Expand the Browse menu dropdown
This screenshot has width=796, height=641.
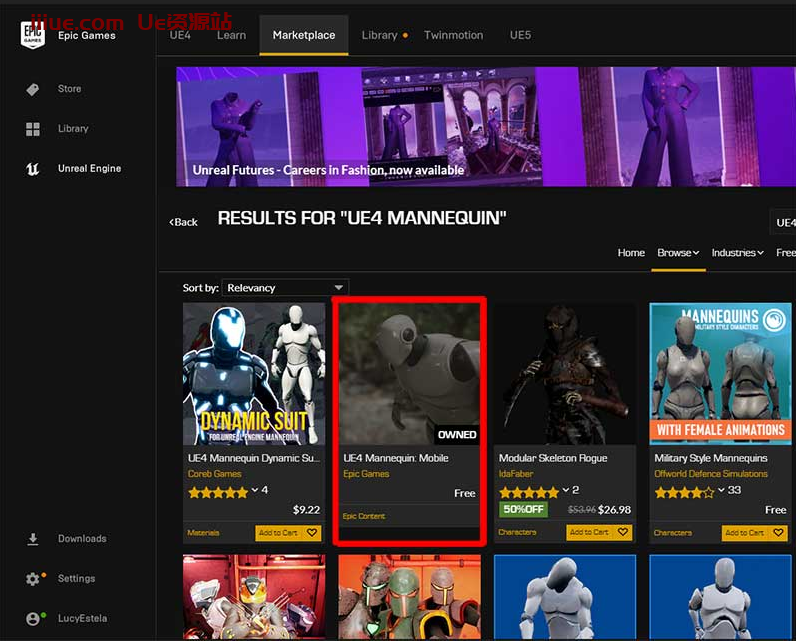(677, 253)
